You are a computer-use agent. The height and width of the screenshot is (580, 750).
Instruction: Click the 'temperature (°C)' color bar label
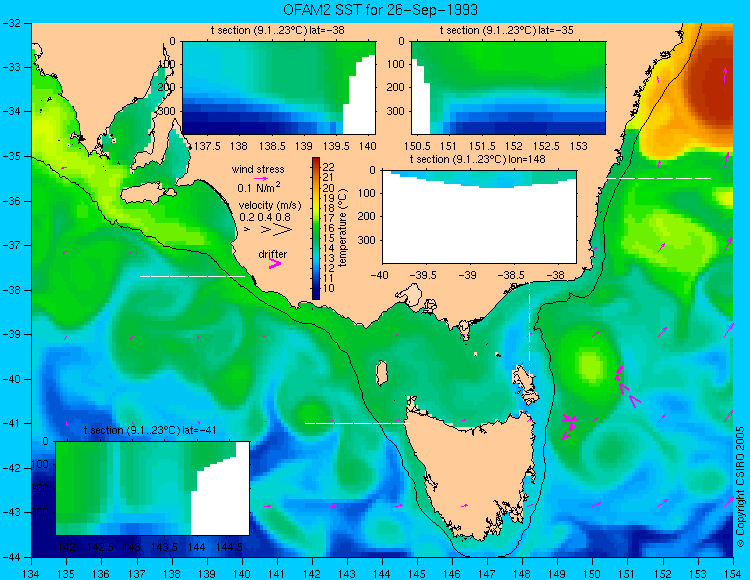tap(343, 228)
